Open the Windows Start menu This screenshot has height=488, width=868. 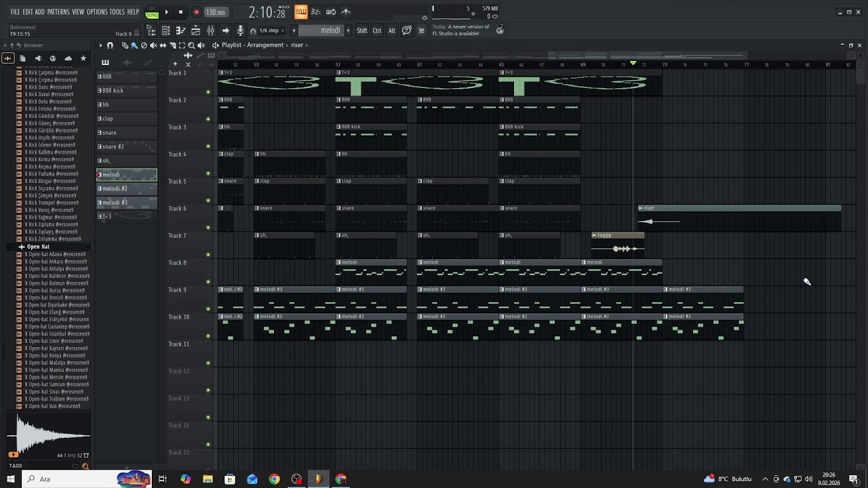[11, 479]
